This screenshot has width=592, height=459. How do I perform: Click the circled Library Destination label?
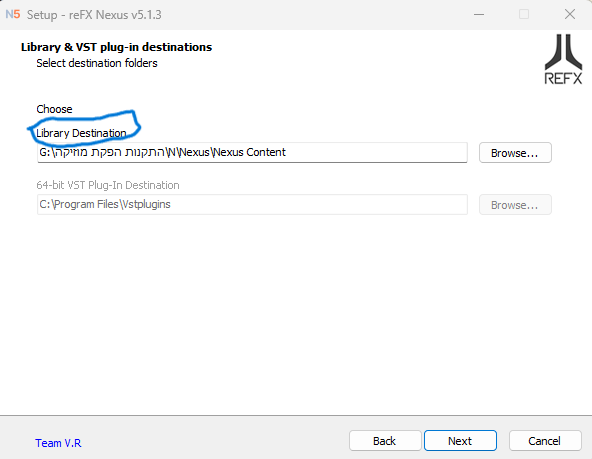click(x=81, y=133)
